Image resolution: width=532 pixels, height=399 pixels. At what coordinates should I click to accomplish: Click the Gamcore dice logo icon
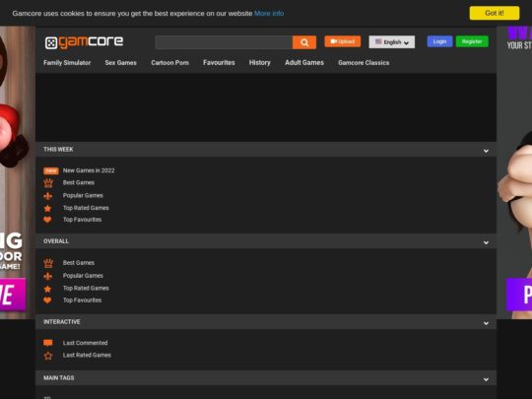point(51,43)
